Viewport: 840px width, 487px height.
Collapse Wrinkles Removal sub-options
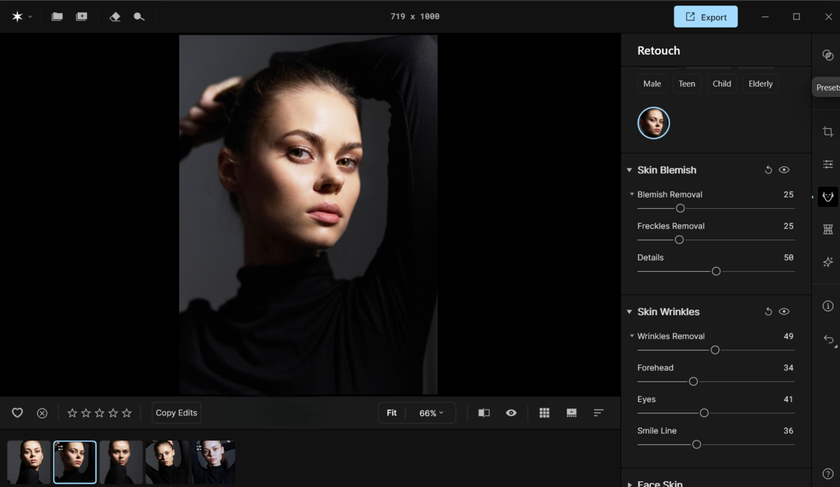[x=632, y=336]
